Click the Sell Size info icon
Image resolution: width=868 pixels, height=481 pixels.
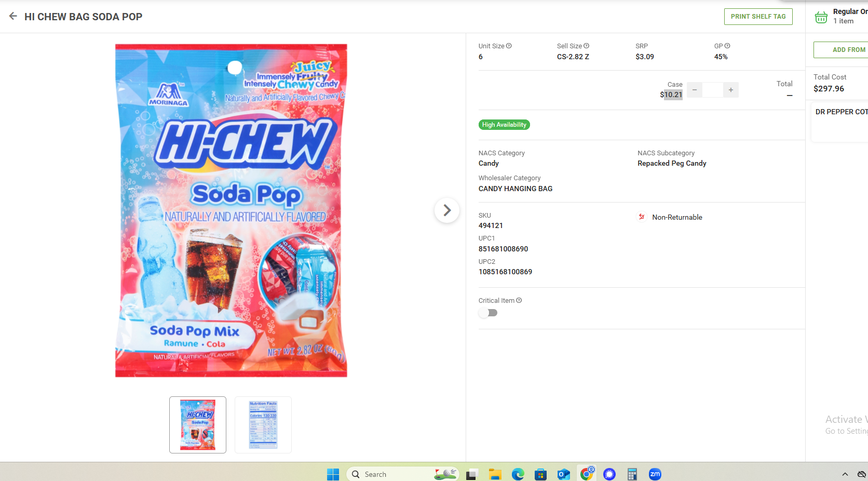click(586, 46)
